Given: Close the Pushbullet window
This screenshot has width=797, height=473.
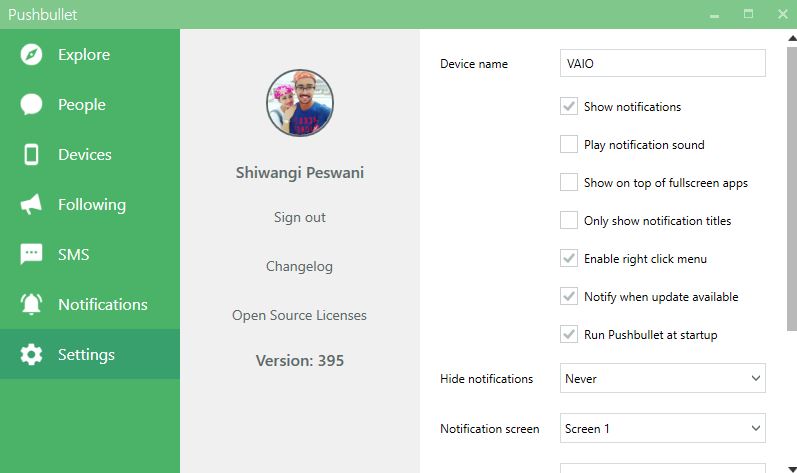Looking at the screenshot, I should point(783,14).
